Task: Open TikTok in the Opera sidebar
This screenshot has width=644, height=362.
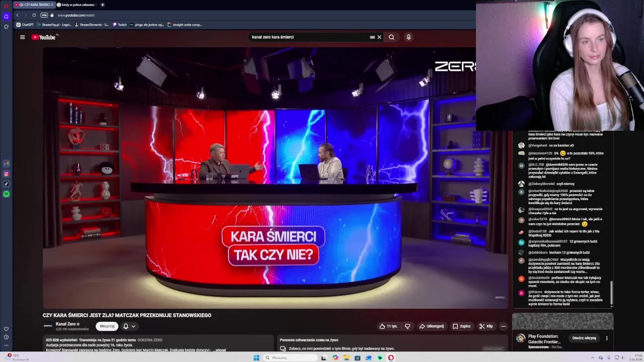Action: 6,184
